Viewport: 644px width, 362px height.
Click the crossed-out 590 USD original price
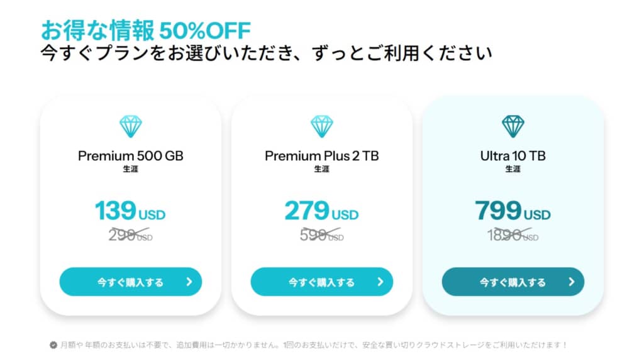(321, 235)
